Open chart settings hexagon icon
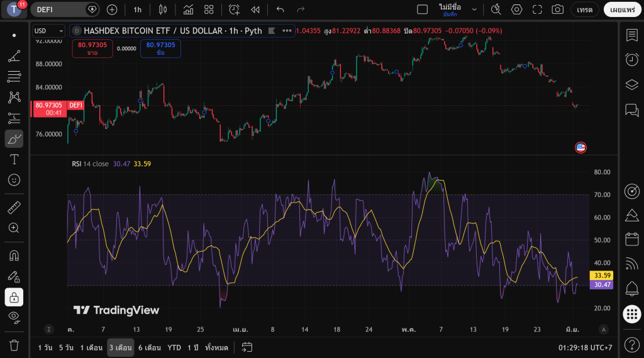The height and width of the screenshot is (358, 644). (517, 9)
